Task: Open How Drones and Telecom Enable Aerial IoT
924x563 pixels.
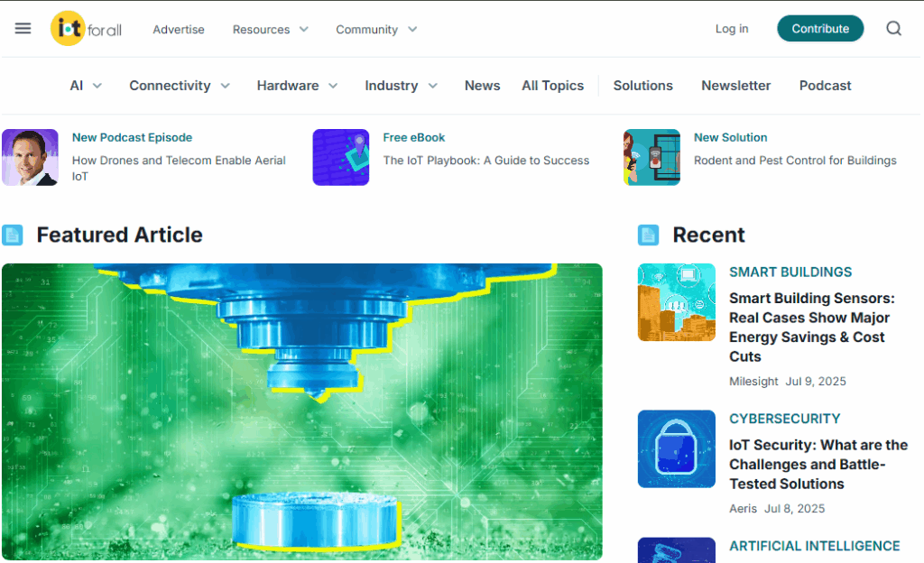Action: pos(179,168)
